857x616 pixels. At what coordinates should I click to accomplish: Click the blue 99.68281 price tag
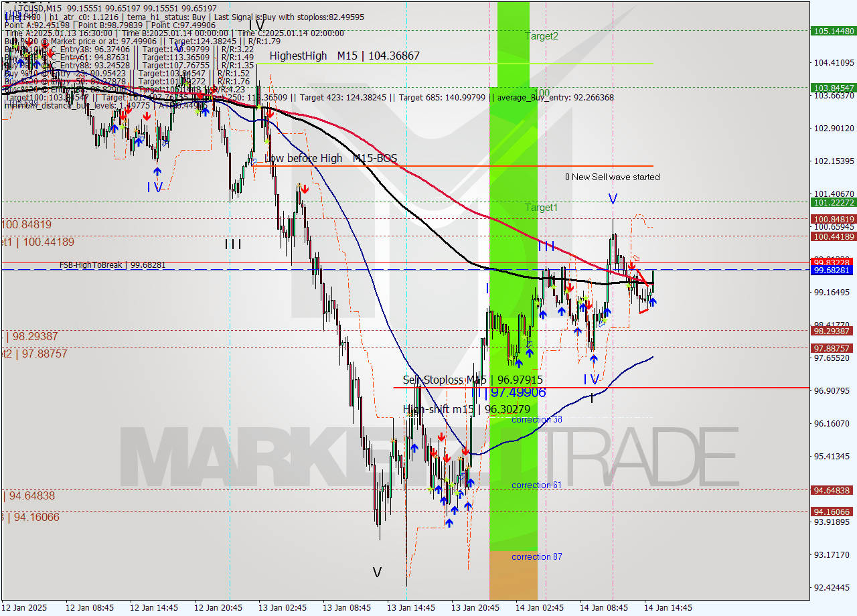click(834, 270)
